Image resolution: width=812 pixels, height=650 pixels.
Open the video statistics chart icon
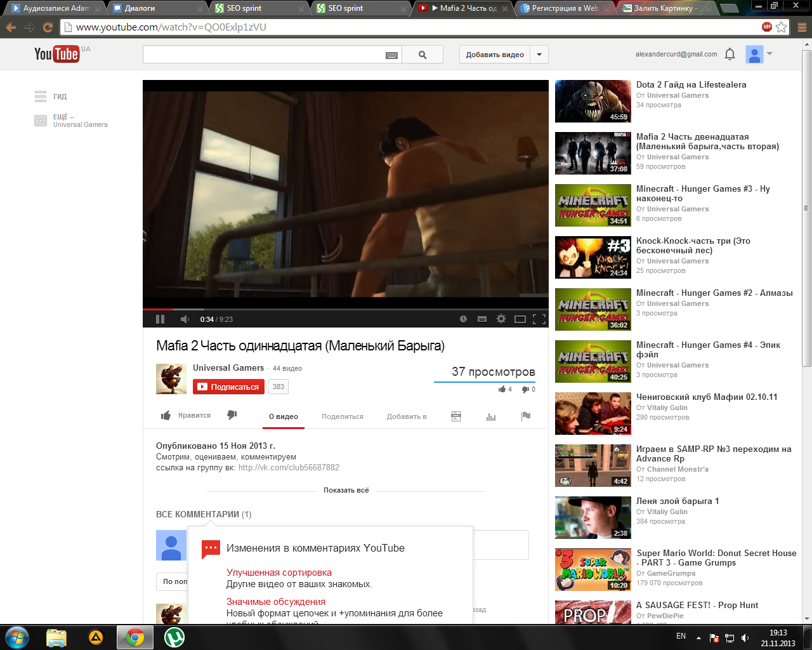491,416
